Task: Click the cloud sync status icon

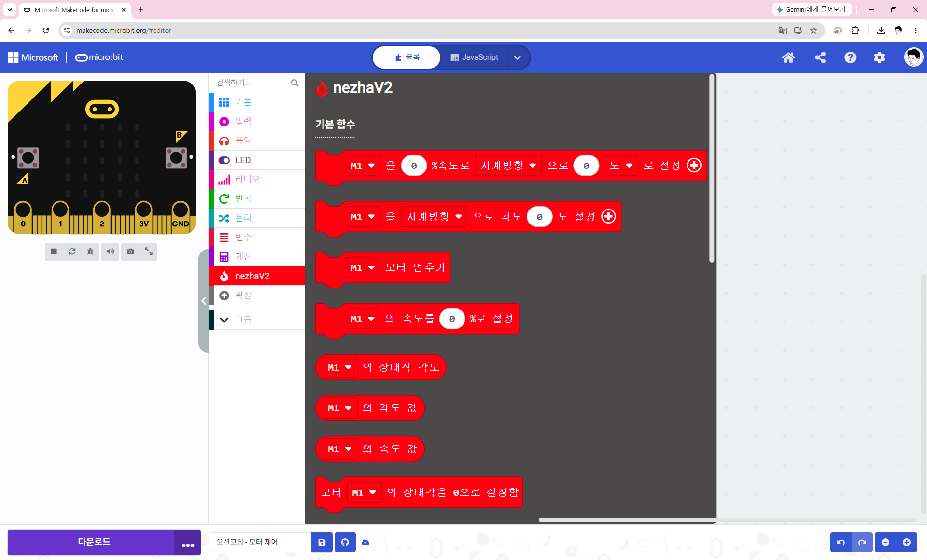Action: [x=365, y=542]
